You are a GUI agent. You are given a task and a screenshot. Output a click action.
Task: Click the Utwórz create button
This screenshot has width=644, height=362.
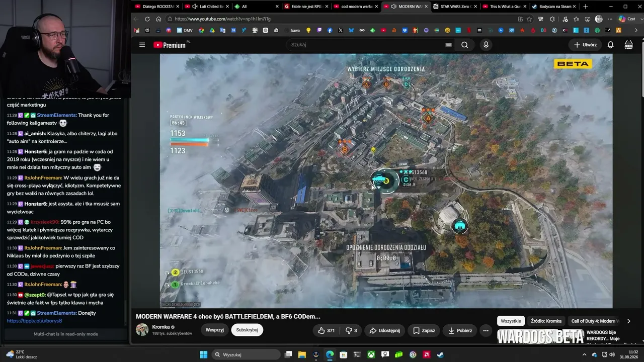click(x=585, y=45)
